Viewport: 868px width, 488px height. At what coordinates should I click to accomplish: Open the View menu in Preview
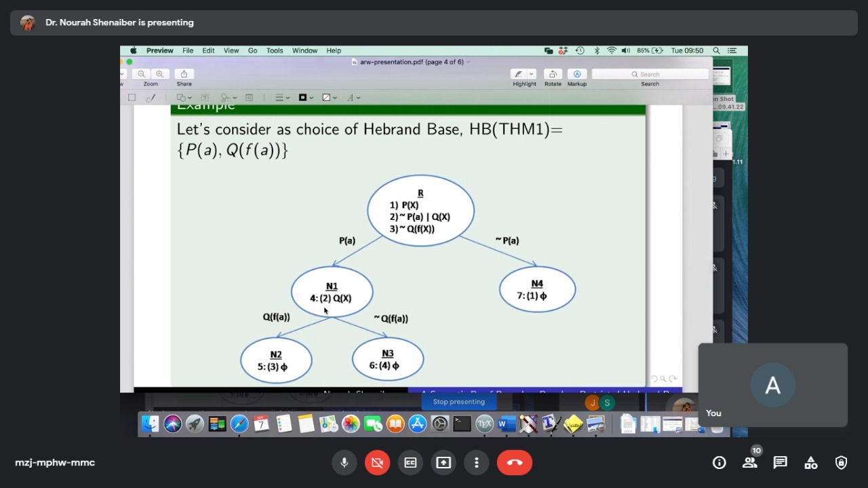click(231, 50)
